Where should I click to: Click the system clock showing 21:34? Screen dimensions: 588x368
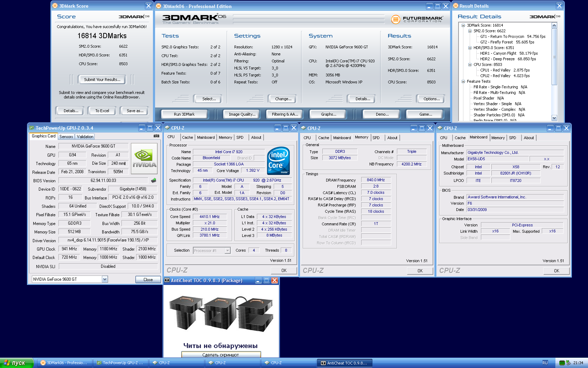coord(578,363)
